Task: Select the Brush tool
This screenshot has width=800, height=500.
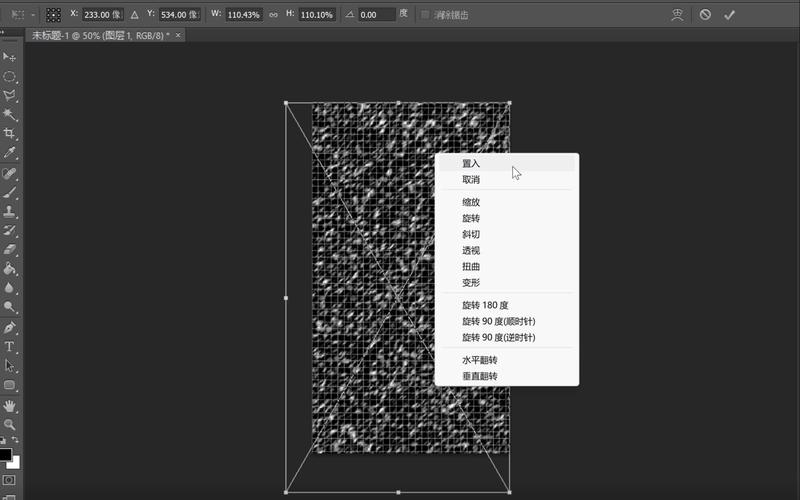Action: point(9,192)
